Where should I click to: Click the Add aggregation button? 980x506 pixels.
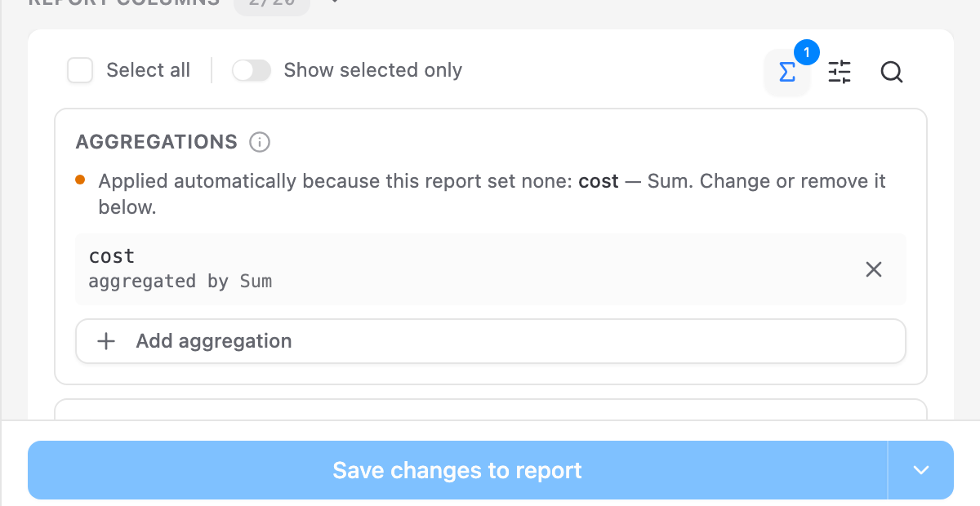[491, 341]
